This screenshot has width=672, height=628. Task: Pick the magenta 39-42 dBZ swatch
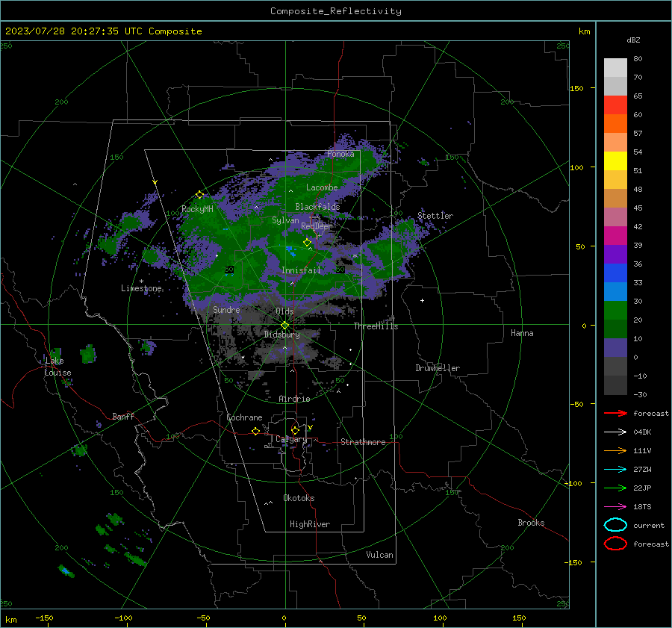coord(615,235)
